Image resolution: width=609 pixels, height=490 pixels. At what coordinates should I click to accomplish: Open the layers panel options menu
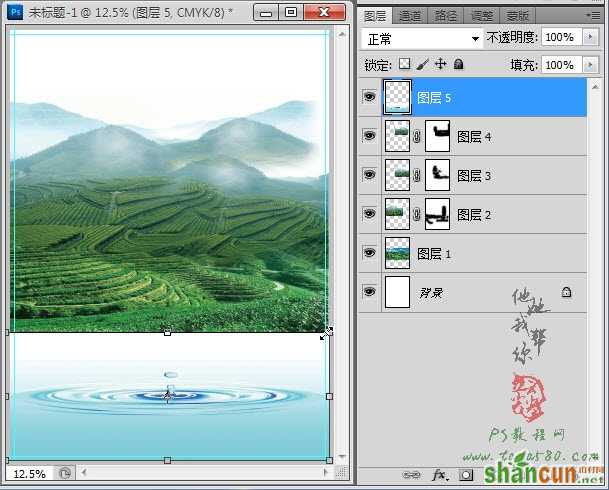tap(593, 15)
